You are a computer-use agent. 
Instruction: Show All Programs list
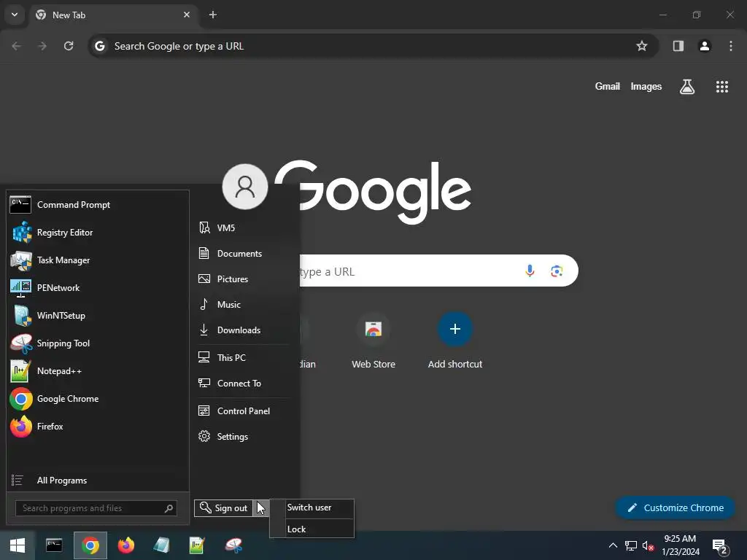pos(98,480)
